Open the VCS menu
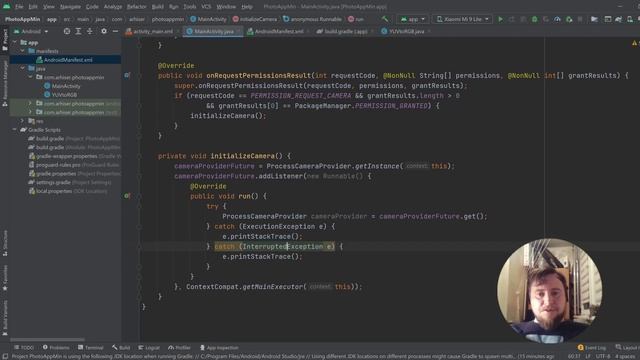The image size is (640, 360). pyautogui.click(x=206, y=7)
